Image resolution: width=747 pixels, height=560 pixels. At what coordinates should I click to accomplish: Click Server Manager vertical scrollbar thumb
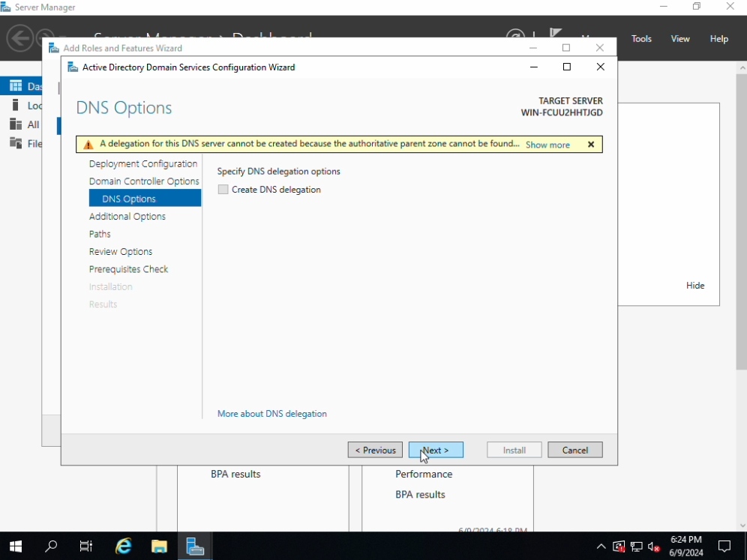tap(742, 221)
